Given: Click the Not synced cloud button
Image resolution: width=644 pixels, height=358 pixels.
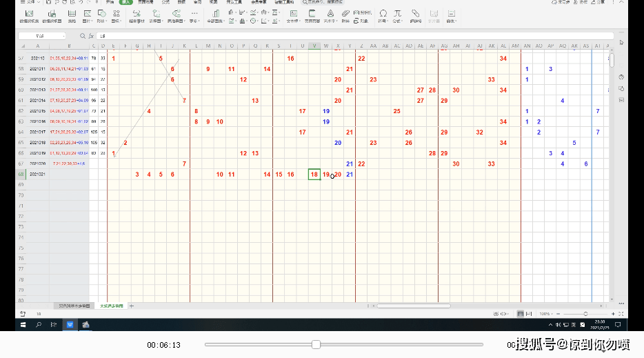Looking at the screenshot, I should point(561,2).
